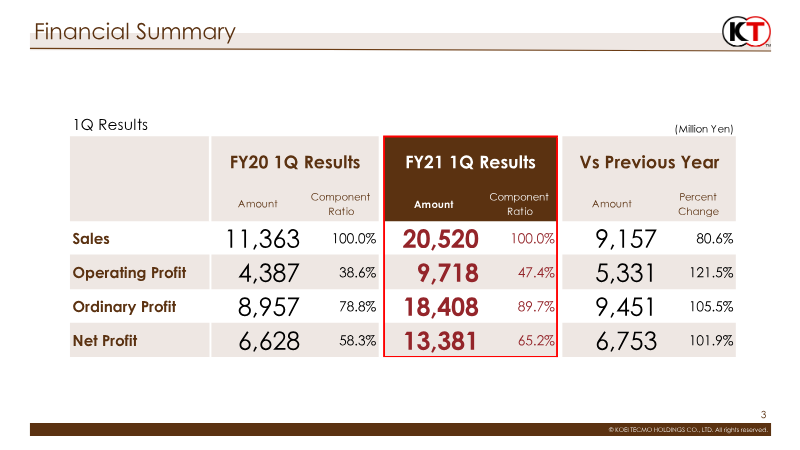Click the Percent Change column subheader
The width and height of the screenshot is (800, 450).
[698, 204]
